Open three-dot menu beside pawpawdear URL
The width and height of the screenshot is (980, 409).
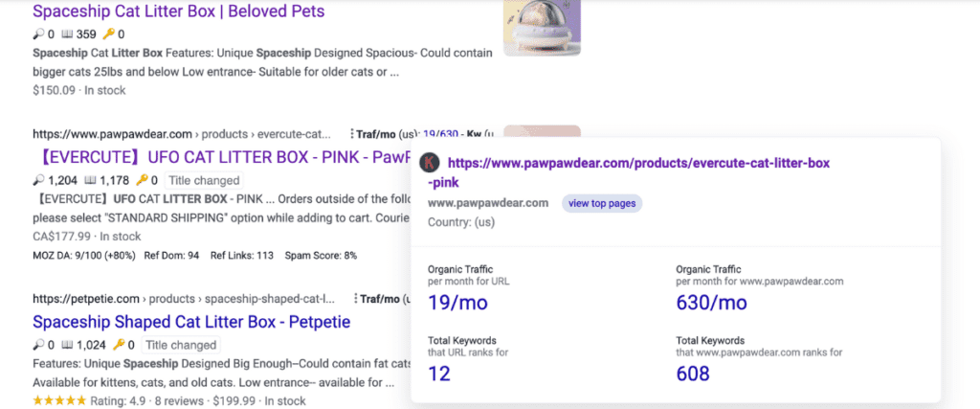[x=353, y=134]
